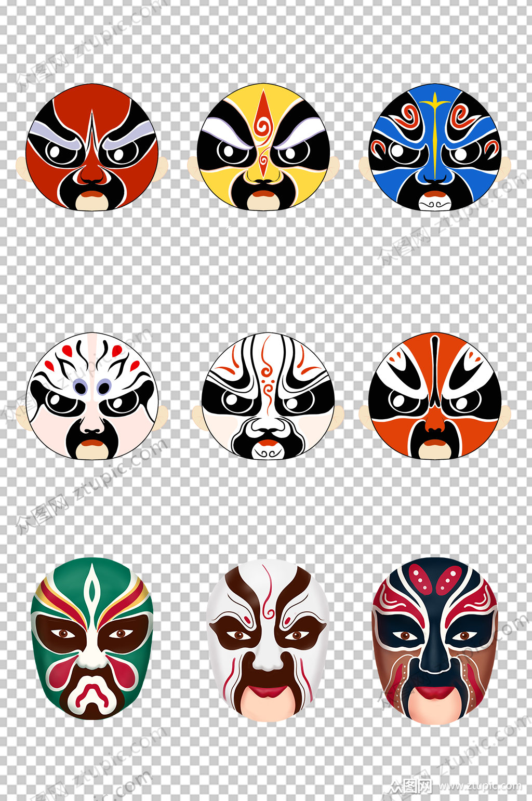Open the www.ztupic.com link at bottom right
Image resolution: width=532 pixels, height=801 pixels.
pos(480,786)
